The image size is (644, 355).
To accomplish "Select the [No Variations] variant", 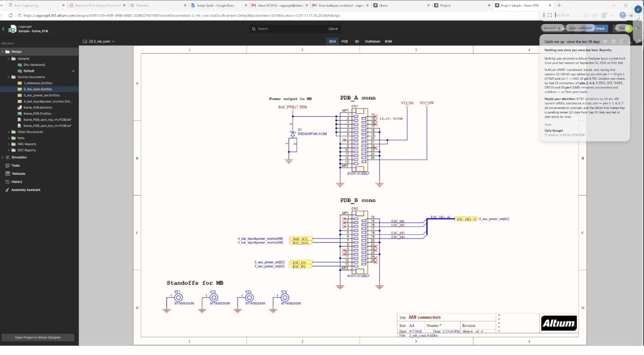I will (x=34, y=65).
